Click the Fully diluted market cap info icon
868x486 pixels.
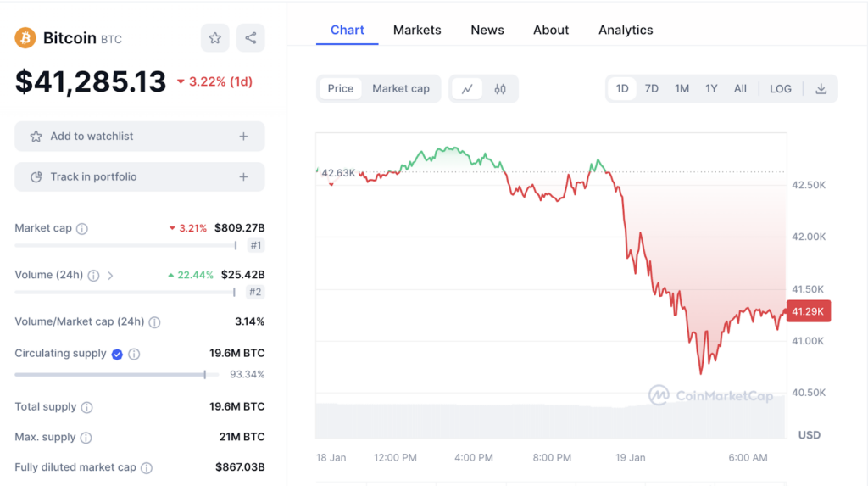tap(147, 467)
